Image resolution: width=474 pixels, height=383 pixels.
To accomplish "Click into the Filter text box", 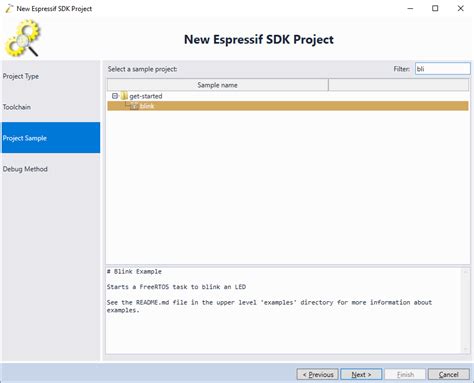I will (442, 69).
